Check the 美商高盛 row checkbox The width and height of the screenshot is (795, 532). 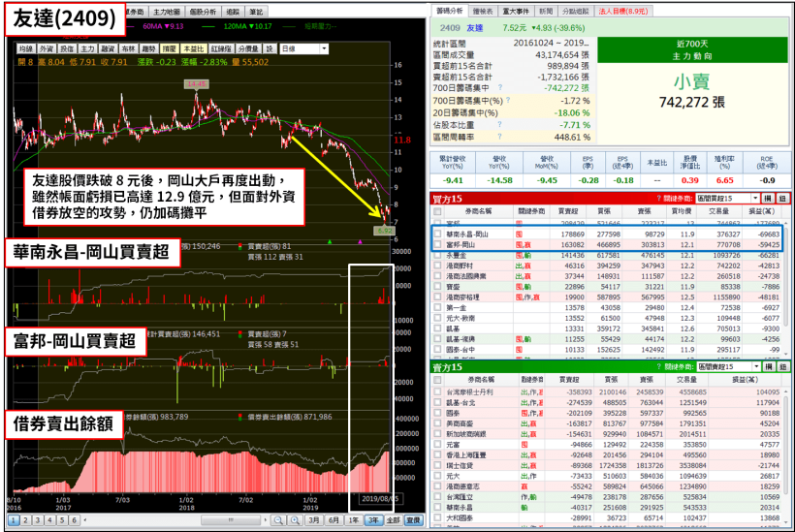point(437,423)
